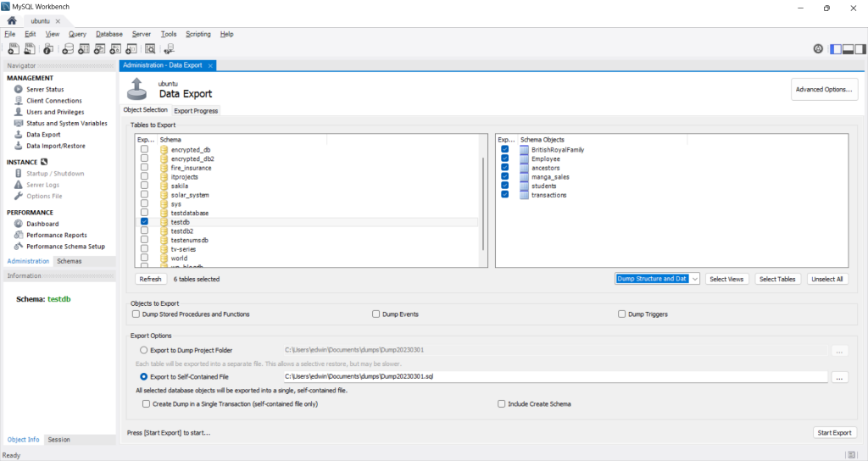Click status bar icon at bottom right

pyautogui.click(x=851, y=455)
